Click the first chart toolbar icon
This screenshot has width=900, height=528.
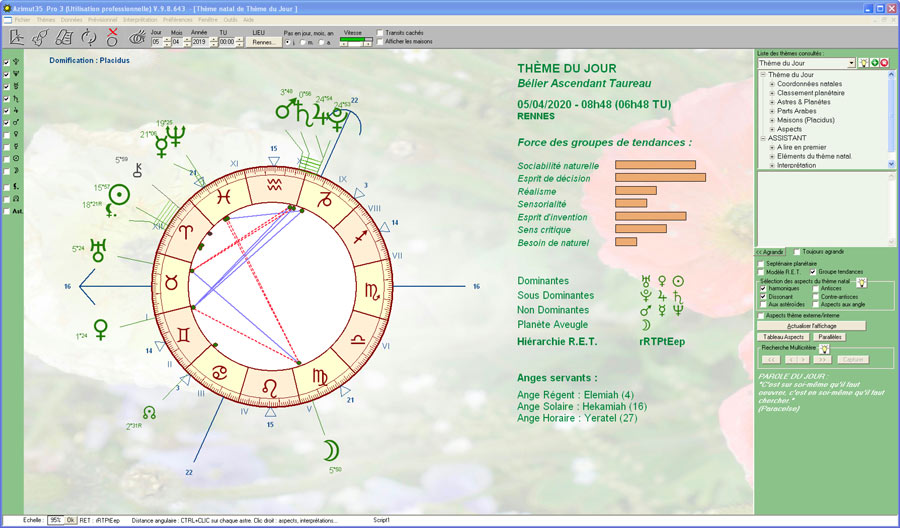click(17, 39)
